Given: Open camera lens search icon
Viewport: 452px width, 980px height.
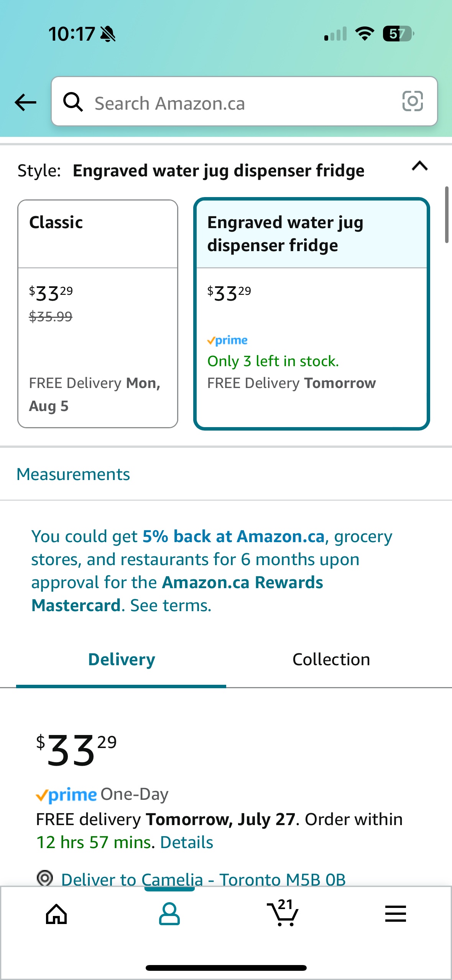Looking at the screenshot, I should point(413,101).
